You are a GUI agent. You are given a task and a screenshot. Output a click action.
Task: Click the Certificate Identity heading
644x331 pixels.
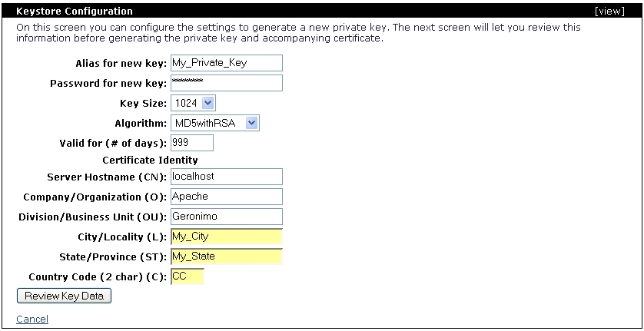tap(150, 161)
